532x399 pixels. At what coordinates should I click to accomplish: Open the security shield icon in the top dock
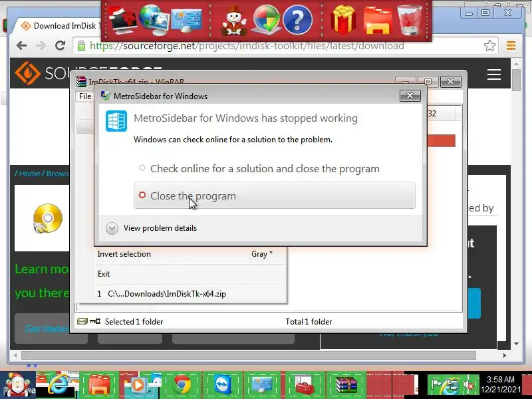click(267, 20)
